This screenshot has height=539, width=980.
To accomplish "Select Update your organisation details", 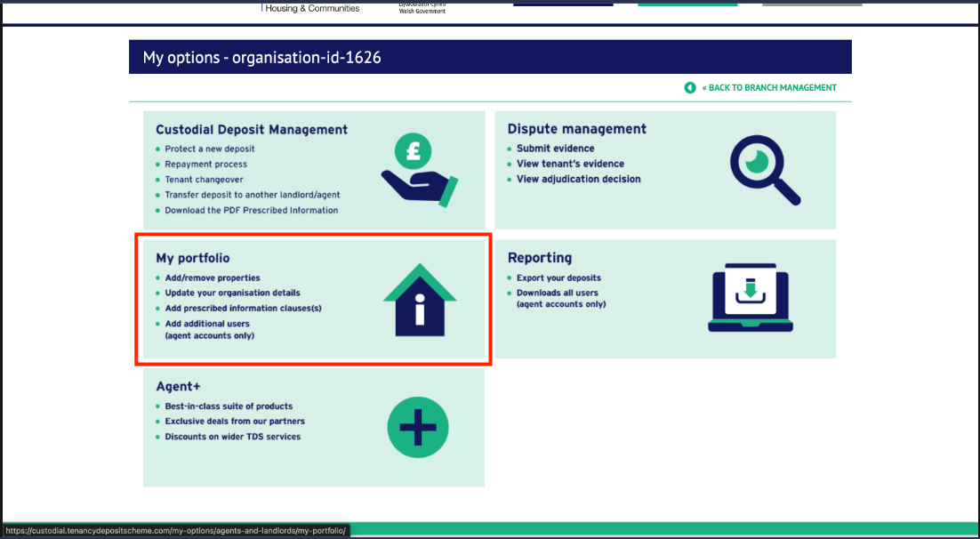I will coord(232,293).
